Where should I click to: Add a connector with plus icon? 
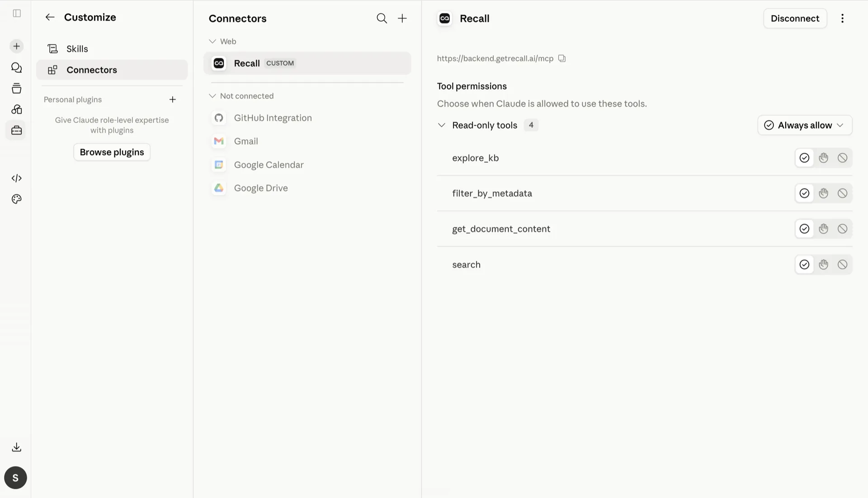(x=402, y=18)
